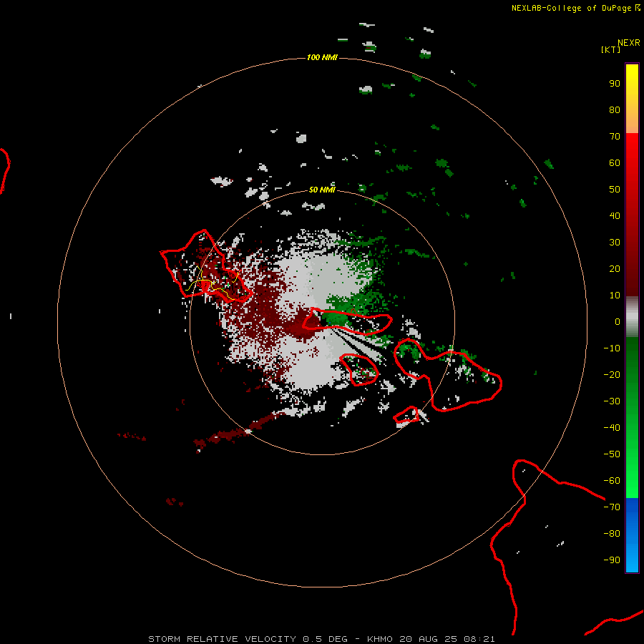Click the -10 value on the velocity scale

(x=612, y=348)
